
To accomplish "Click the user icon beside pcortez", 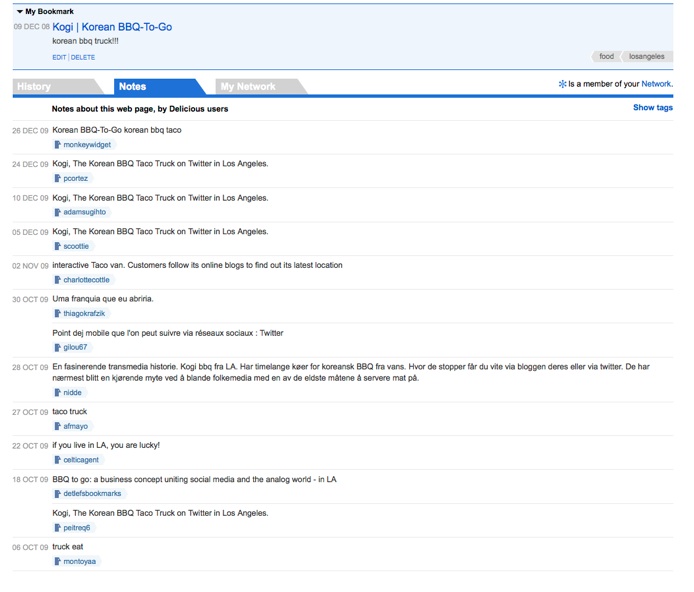I will point(58,178).
